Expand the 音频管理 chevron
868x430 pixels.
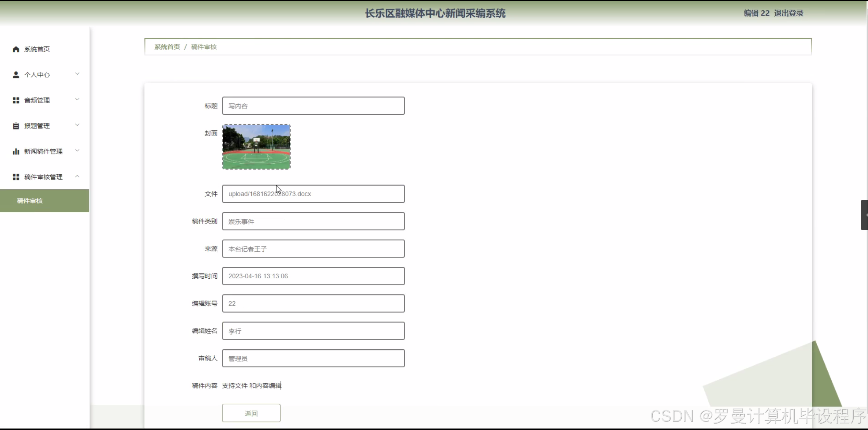pos(77,100)
